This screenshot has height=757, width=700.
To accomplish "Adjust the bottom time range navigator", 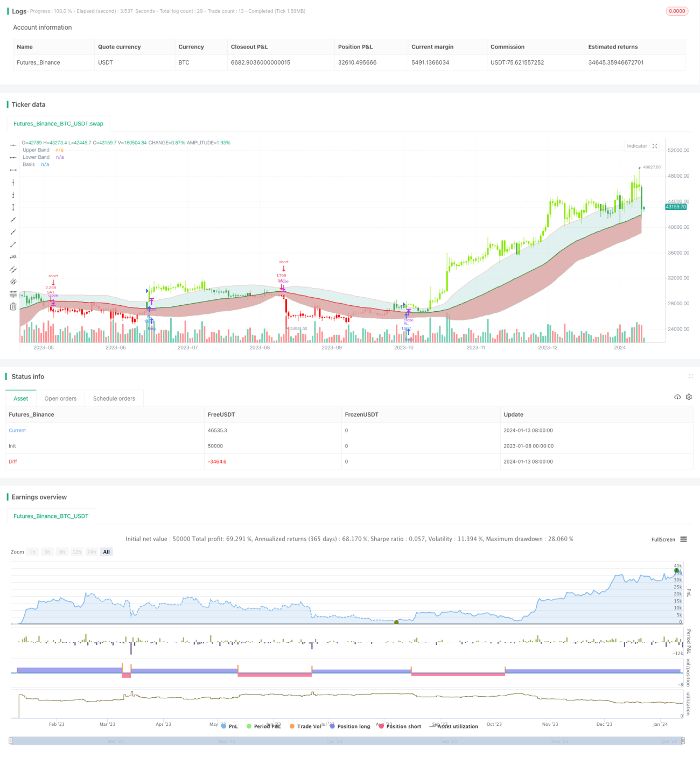I will [347, 741].
